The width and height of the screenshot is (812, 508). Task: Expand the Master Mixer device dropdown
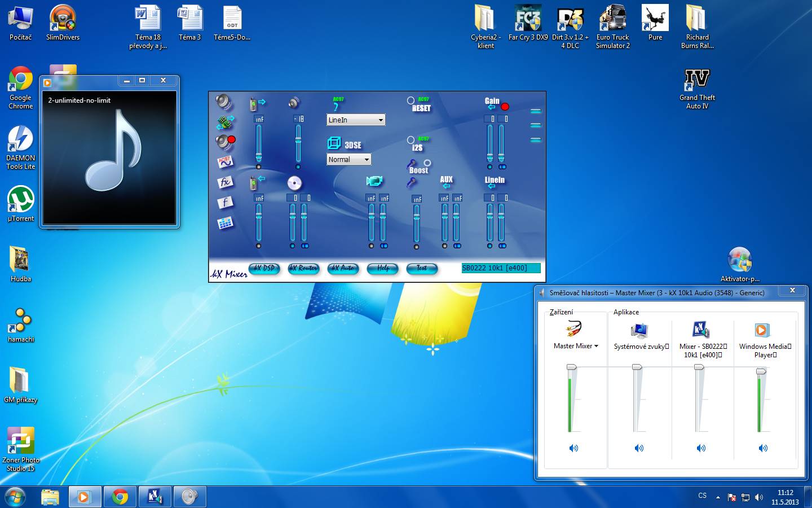[x=596, y=346]
